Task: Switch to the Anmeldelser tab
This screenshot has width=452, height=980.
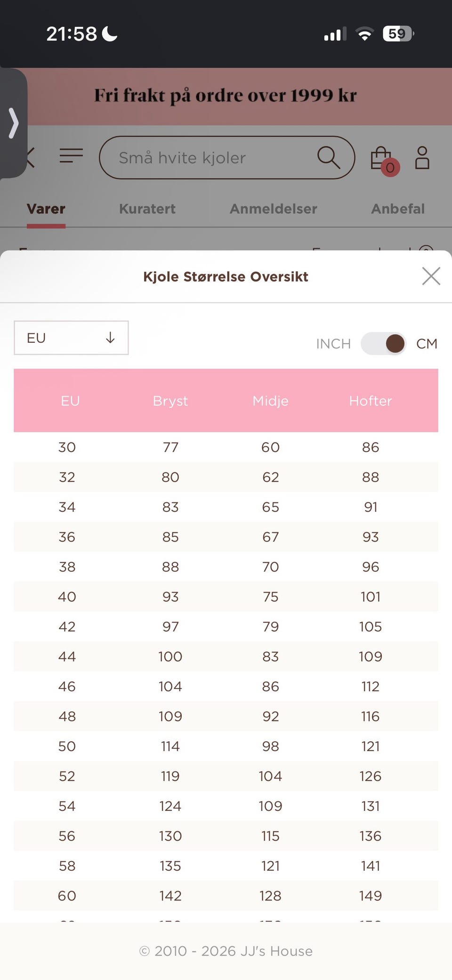Action: 274,209
